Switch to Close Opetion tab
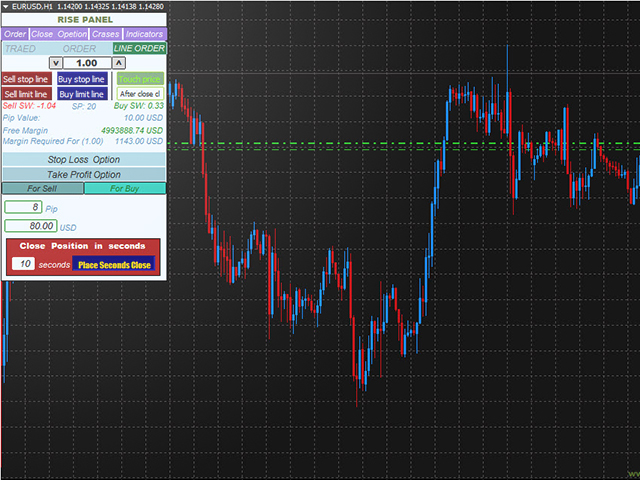This screenshot has height=480, width=640. 59,34
